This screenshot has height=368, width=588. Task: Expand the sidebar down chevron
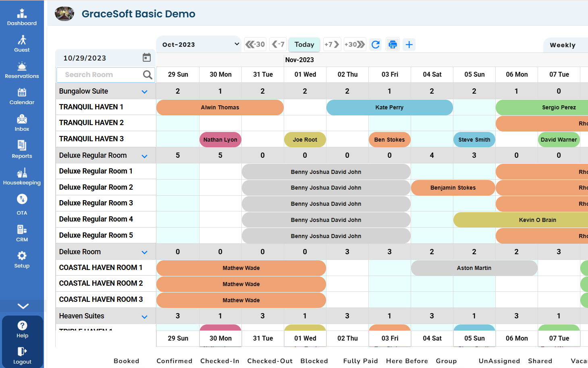[23, 306]
